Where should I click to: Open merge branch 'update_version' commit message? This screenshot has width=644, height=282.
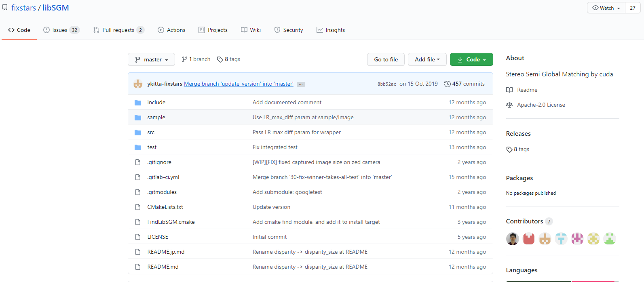click(239, 84)
